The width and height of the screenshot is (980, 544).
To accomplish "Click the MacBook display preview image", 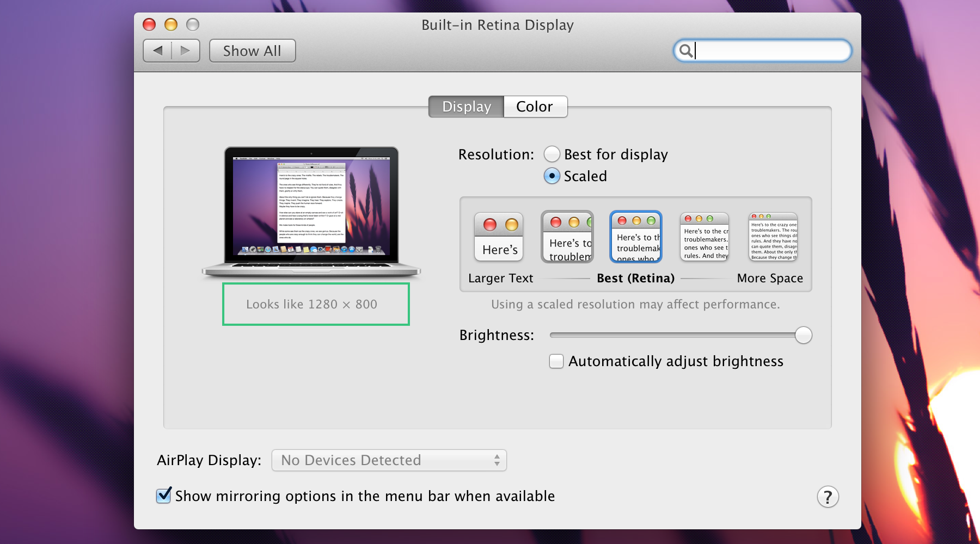I will coord(312,209).
